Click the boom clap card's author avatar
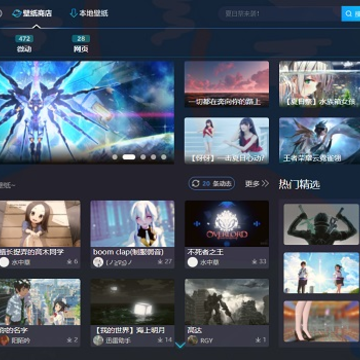 pos(98,262)
